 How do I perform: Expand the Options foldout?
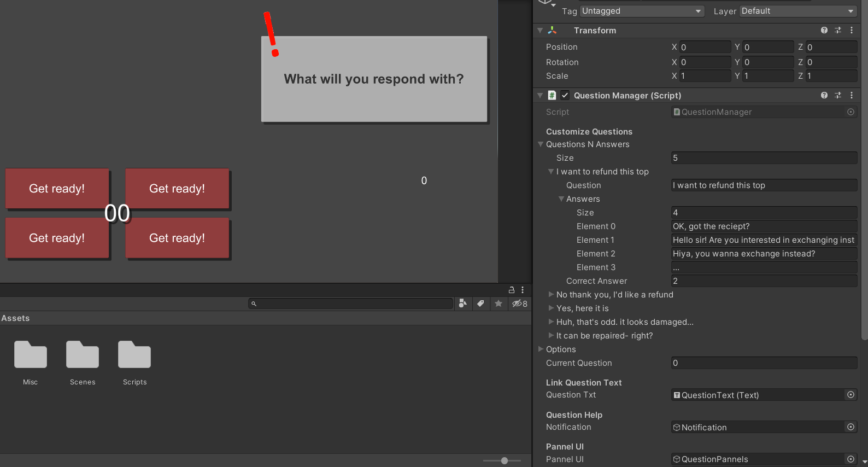[x=541, y=349]
